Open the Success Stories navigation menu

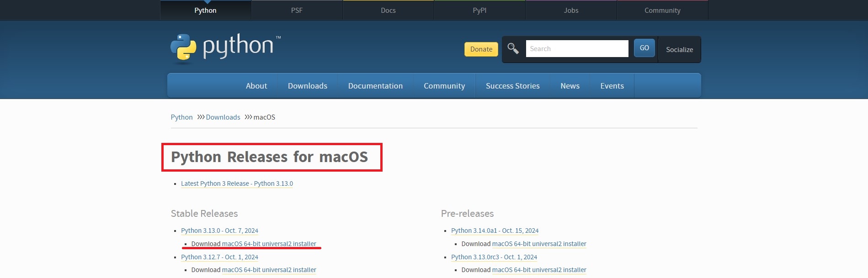[513, 86]
